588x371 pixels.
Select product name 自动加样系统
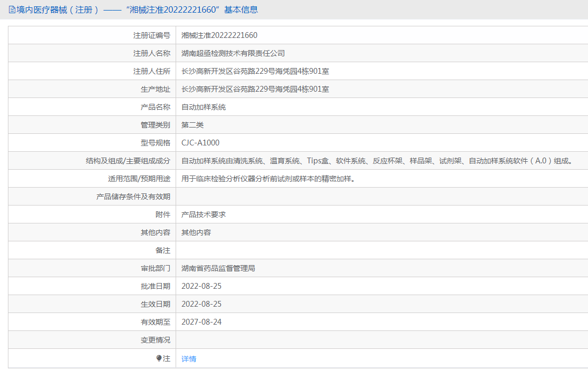coord(204,107)
